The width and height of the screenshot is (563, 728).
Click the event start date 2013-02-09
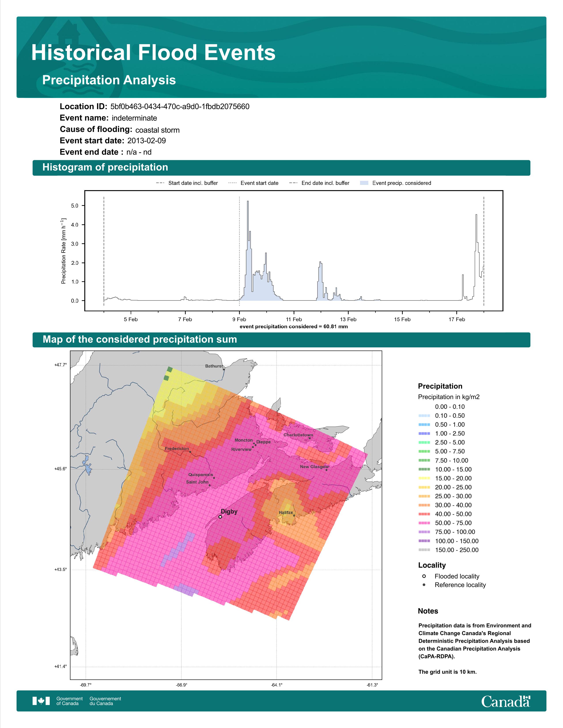coord(146,141)
